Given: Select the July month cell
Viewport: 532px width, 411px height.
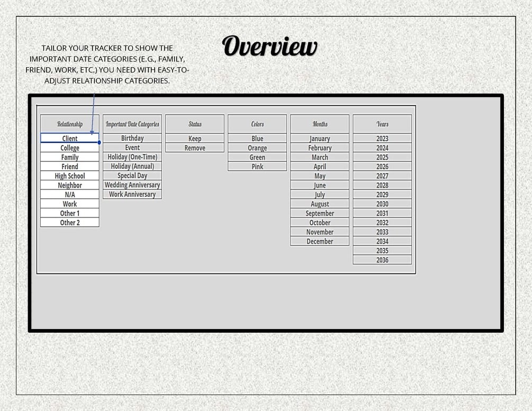Looking at the screenshot, I should (320, 194).
